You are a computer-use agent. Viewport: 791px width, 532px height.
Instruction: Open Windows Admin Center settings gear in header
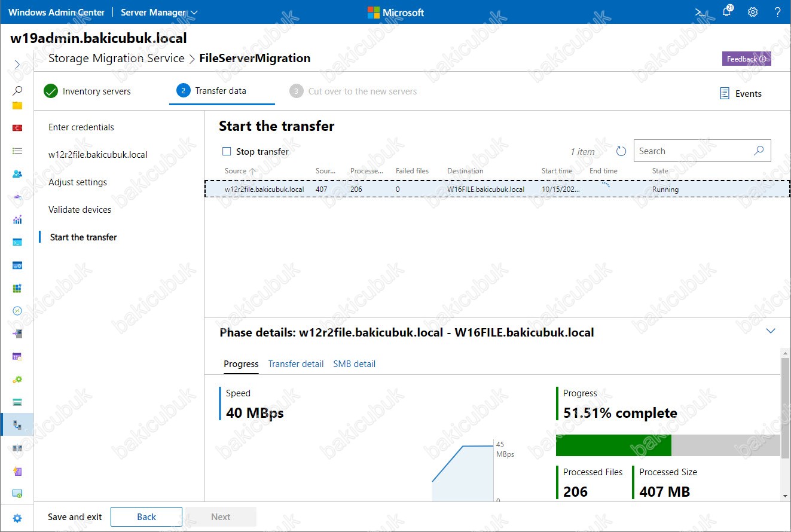753,12
